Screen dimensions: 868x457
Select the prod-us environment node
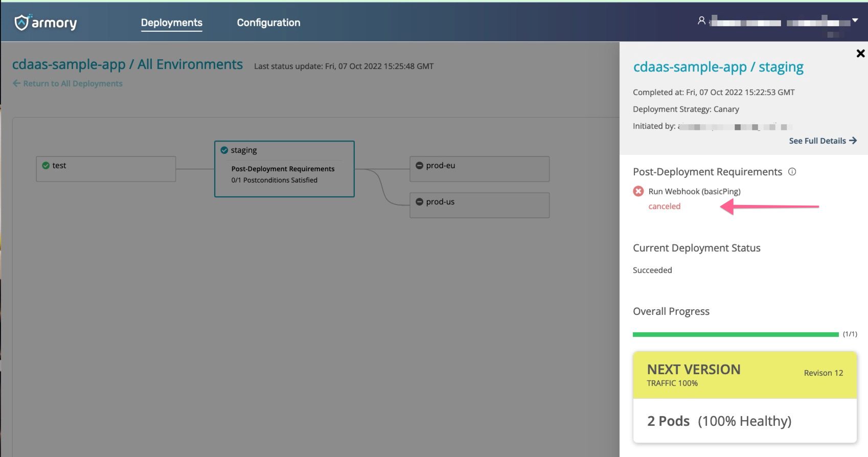(479, 205)
